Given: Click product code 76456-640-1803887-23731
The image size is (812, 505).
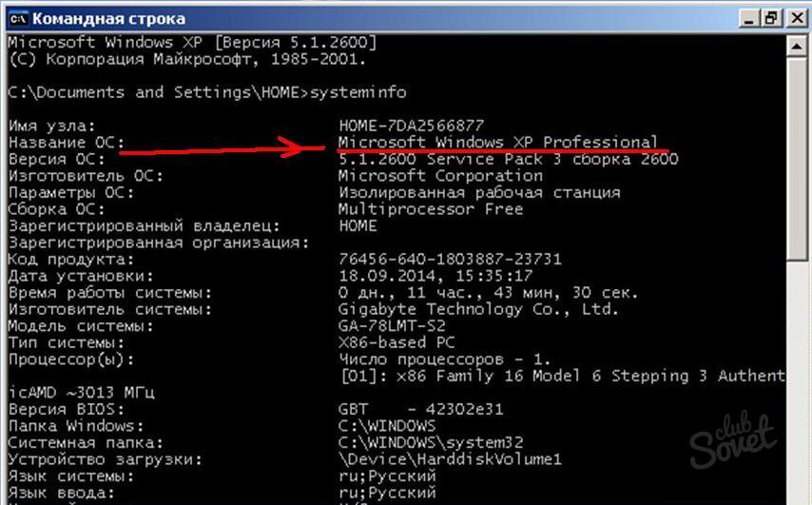Looking at the screenshot, I should 450,260.
